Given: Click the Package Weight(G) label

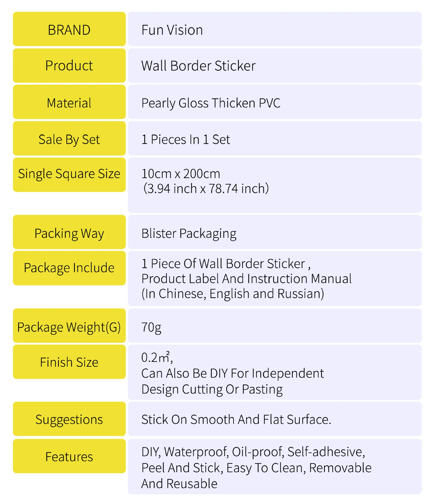Looking at the screenshot, I should pyautogui.click(x=69, y=327).
